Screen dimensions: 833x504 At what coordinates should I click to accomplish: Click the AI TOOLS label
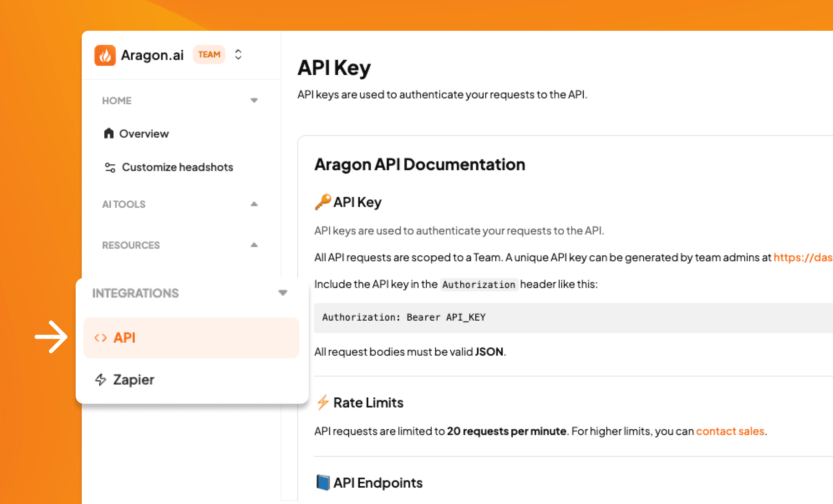pos(124,204)
